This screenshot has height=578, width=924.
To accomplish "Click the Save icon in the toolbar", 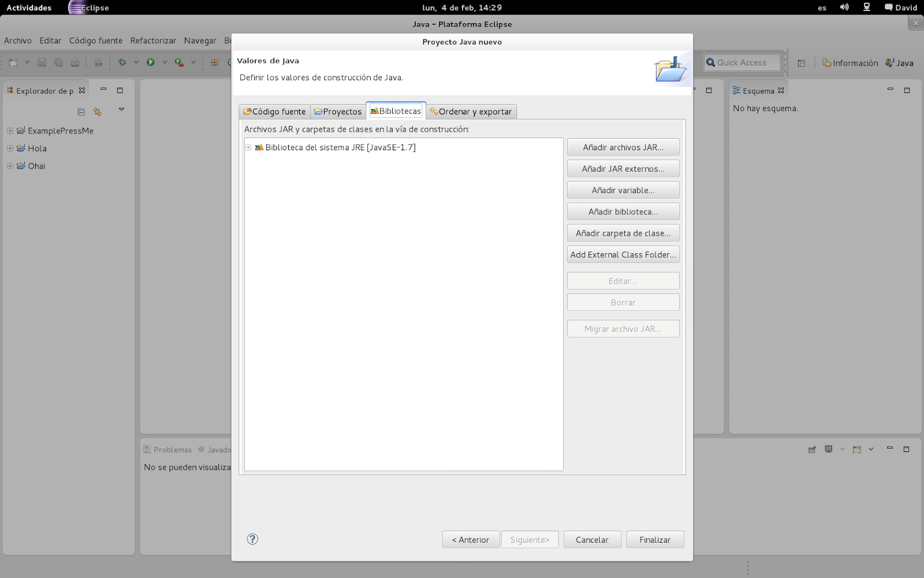I will 42,62.
